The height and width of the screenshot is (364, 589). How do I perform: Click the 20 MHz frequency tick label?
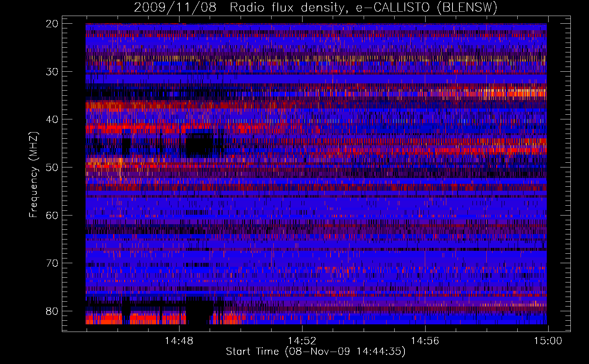(x=52, y=24)
